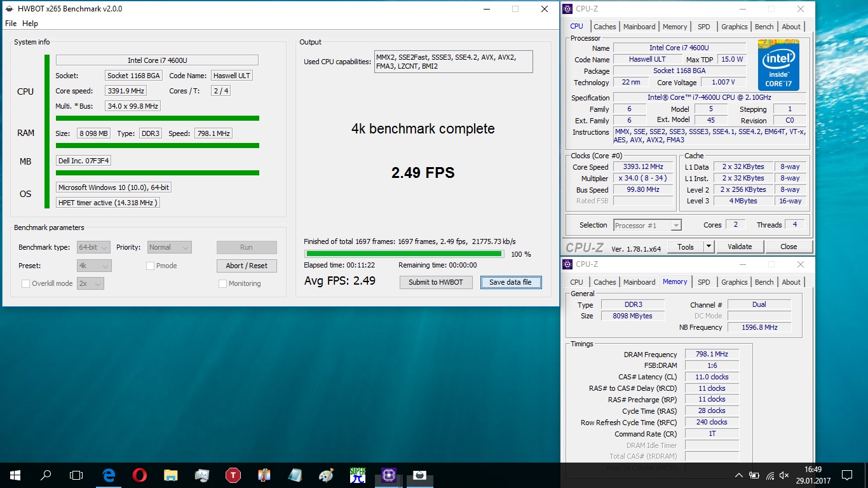Open Benchmark type 64-bit dropdown

(93, 247)
